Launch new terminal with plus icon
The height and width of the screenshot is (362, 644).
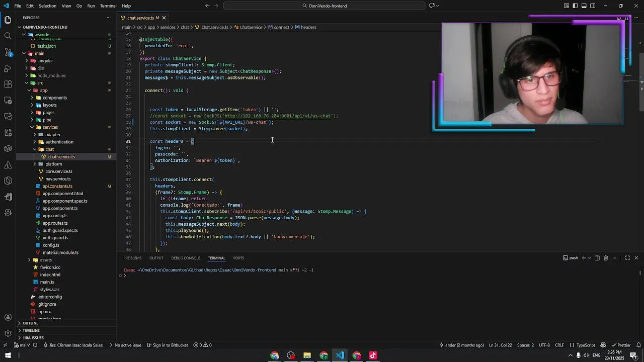coord(584,258)
